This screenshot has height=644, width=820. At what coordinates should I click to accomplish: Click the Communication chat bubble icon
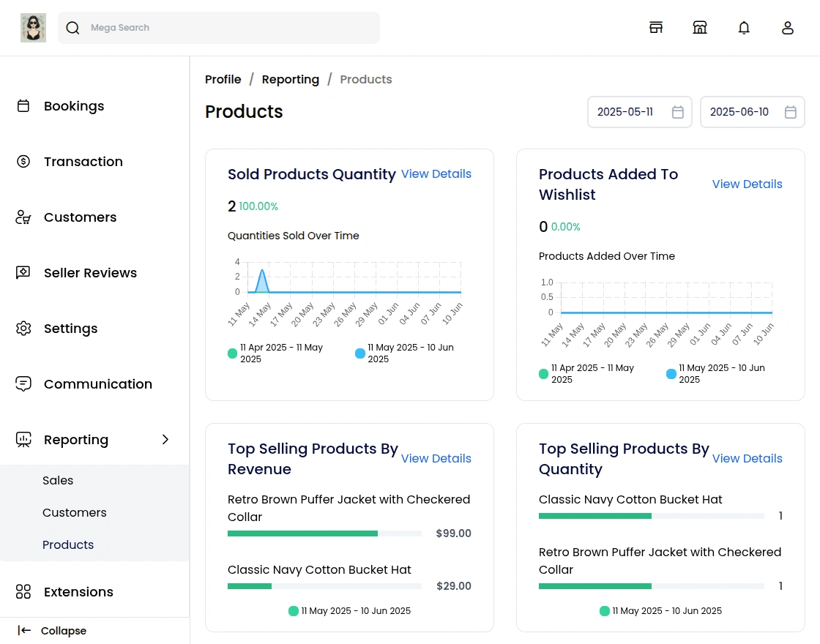pos(23,383)
